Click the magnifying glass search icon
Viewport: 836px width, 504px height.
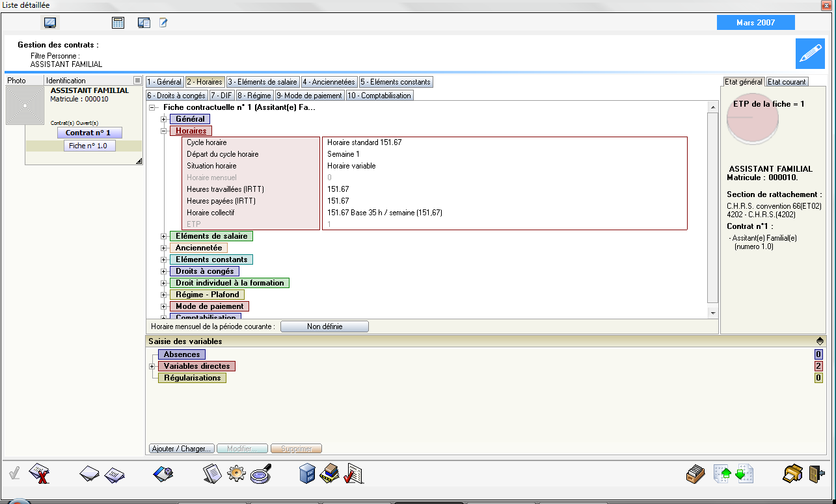[x=261, y=474]
